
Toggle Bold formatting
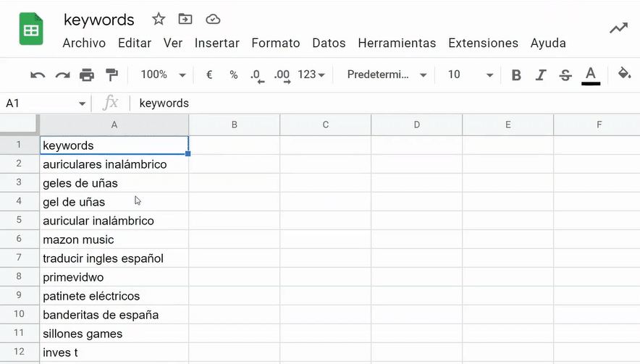516,75
